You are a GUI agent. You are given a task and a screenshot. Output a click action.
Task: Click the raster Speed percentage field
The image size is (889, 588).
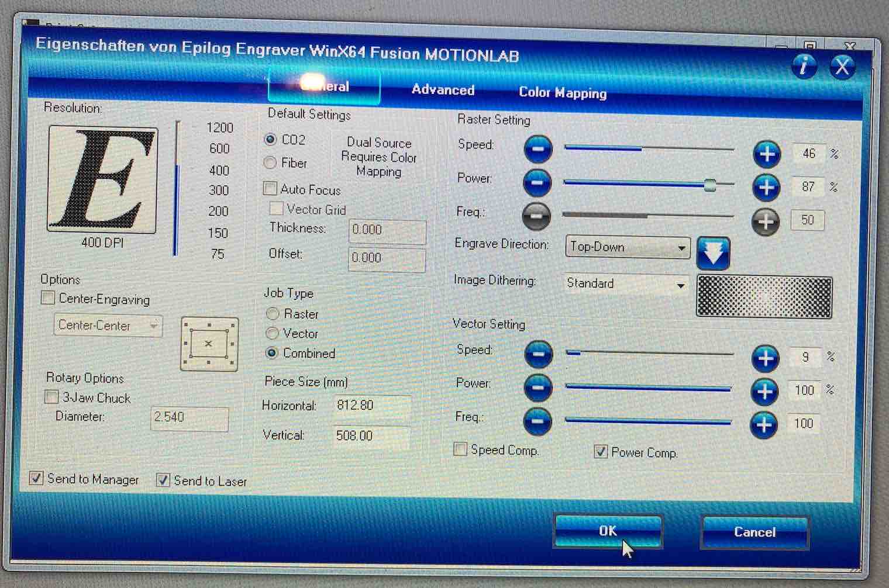(x=808, y=154)
